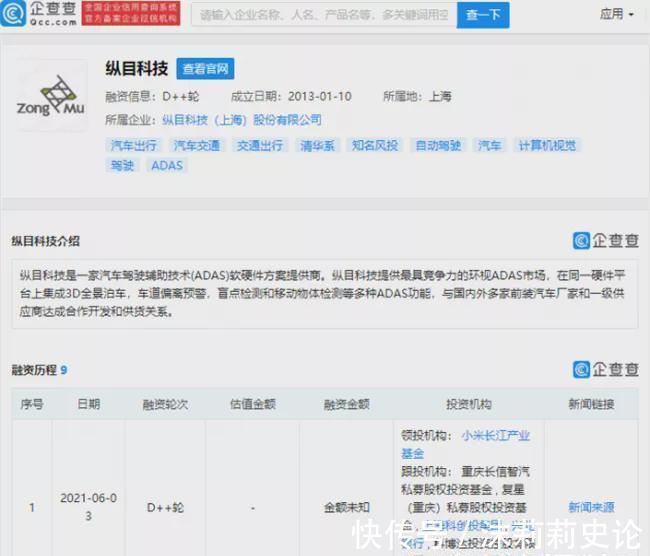Focus the company name search field
Image resolution: width=650 pixels, height=556 pixels.
click(x=324, y=15)
